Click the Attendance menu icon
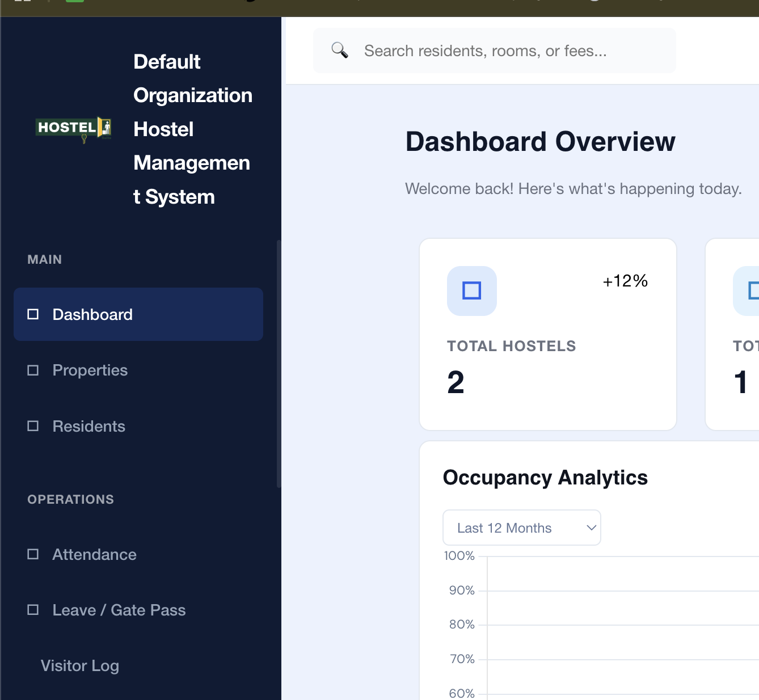This screenshot has height=700, width=759. [x=33, y=554]
